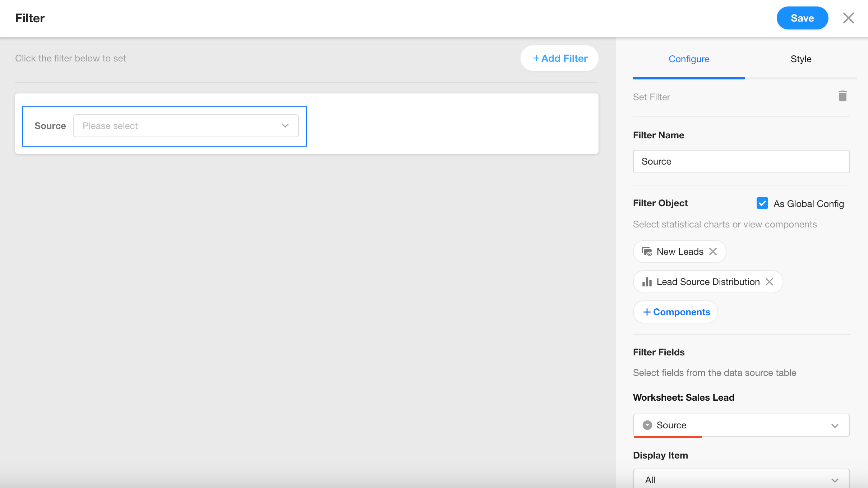Uncheck As Global Config checkbox
The height and width of the screenshot is (488, 868).
(x=762, y=203)
